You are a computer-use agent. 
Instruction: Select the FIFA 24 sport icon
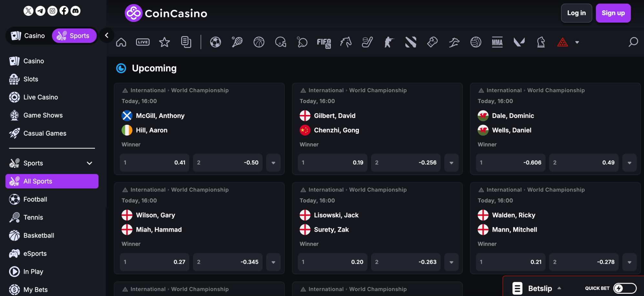tap(324, 42)
